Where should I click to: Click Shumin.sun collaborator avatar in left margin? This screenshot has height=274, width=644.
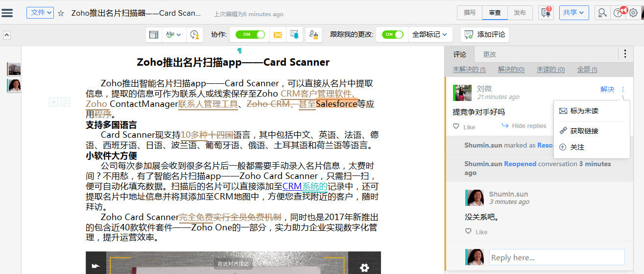point(14,85)
